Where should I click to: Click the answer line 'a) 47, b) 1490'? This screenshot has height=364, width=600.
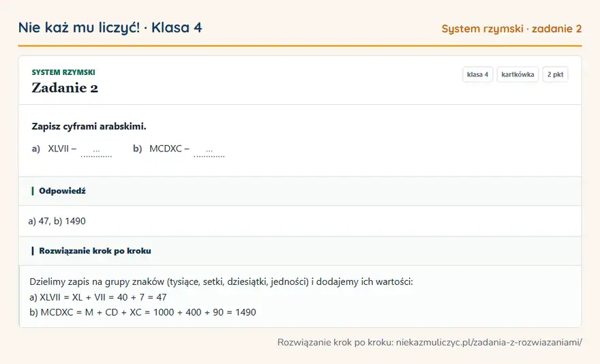click(57, 222)
